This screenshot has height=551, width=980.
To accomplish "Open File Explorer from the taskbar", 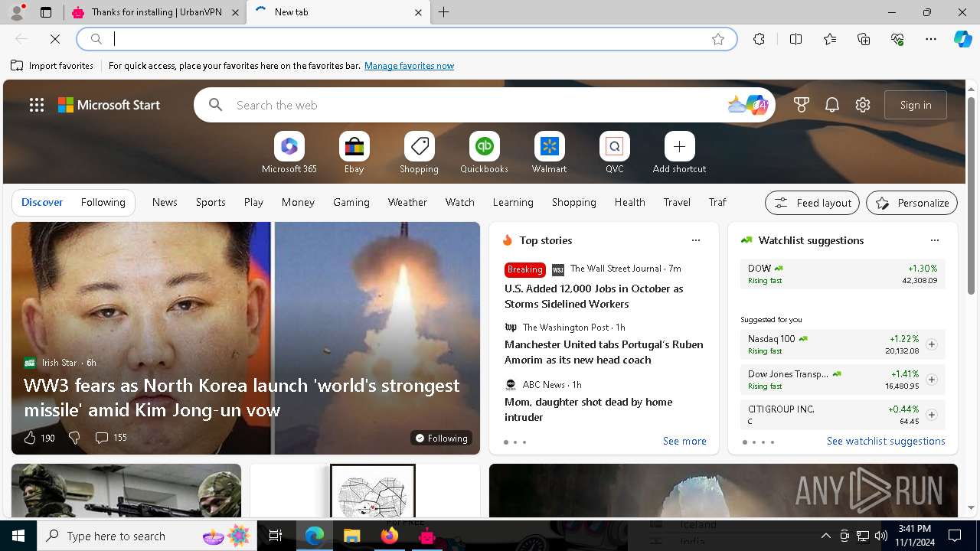I will coord(351,536).
